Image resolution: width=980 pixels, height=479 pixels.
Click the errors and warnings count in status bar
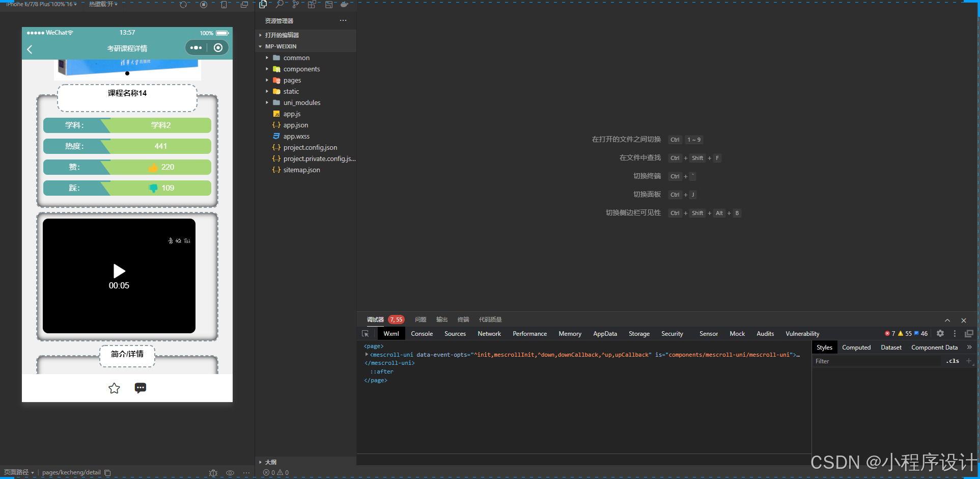[276, 473]
